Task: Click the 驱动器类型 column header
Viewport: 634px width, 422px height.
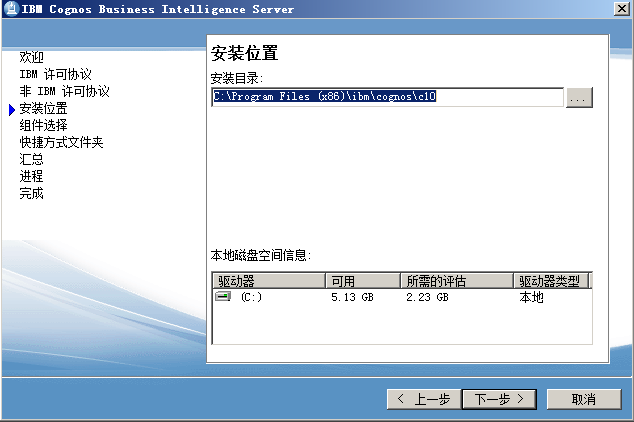Action: tap(551, 281)
